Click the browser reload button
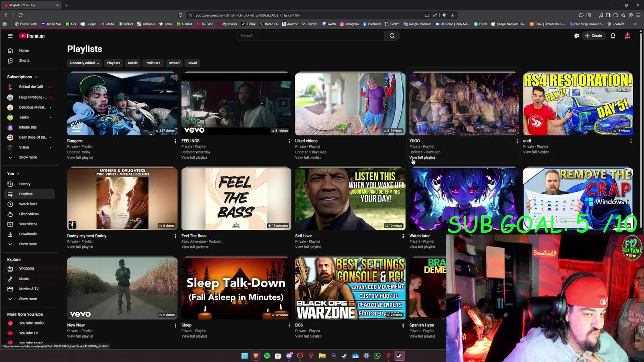The width and height of the screenshot is (644, 362). (x=21, y=15)
